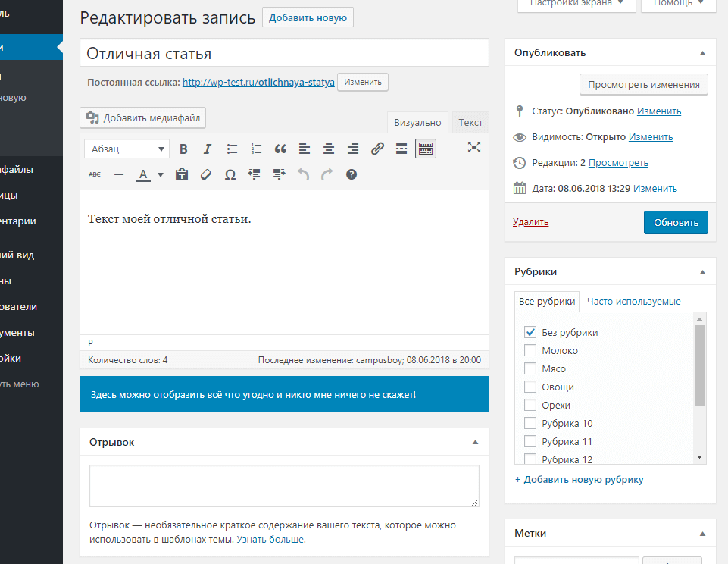Redo the last edit
The image size is (728, 564).
327,174
